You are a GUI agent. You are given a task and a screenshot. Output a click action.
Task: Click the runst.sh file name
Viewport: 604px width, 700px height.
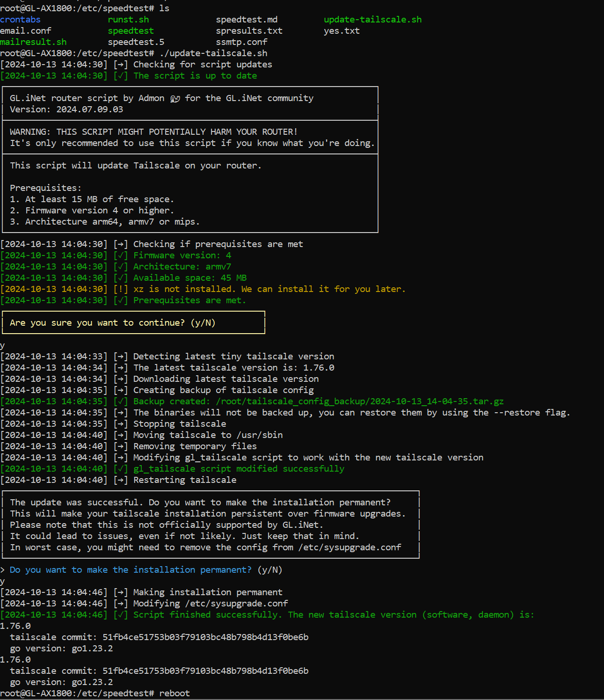128,20
